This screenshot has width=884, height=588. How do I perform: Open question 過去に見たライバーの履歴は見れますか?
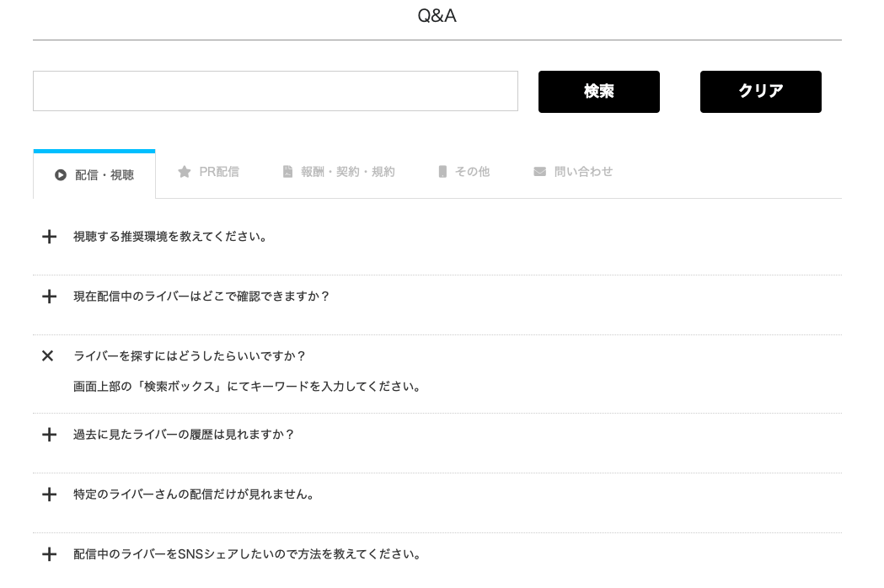pos(184,435)
